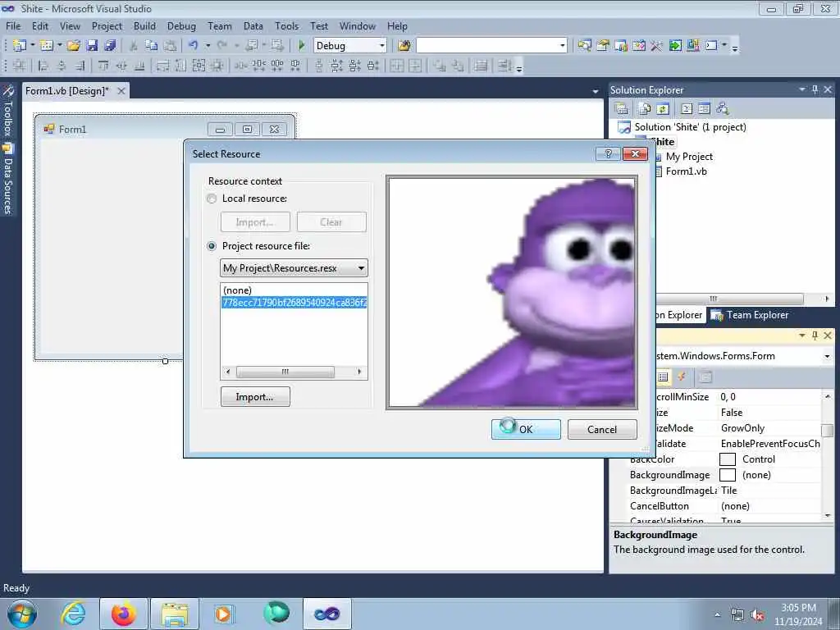This screenshot has height=630, width=840.
Task: Click Properties icon in Solution Explorer toolbar
Action: click(622, 109)
